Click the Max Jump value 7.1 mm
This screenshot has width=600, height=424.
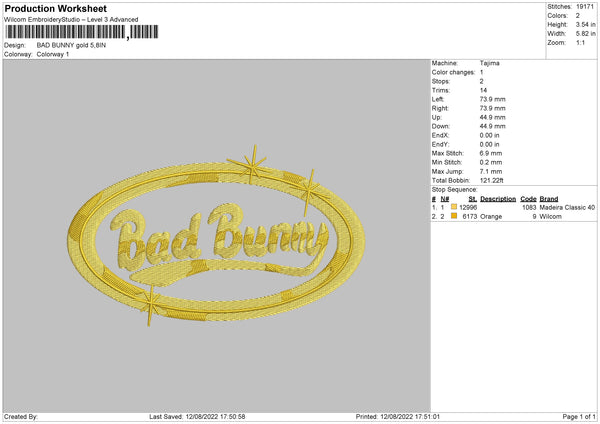[491, 171]
